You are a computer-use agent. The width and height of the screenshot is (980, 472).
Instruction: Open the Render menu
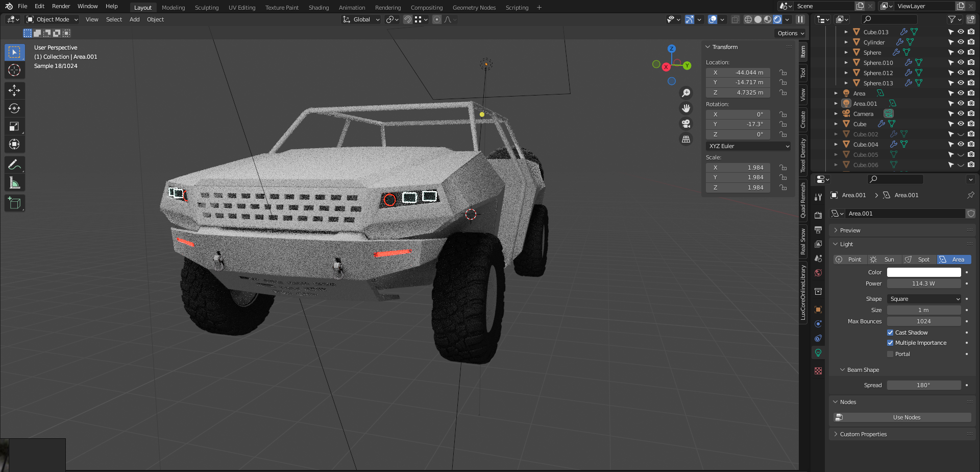click(61, 6)
